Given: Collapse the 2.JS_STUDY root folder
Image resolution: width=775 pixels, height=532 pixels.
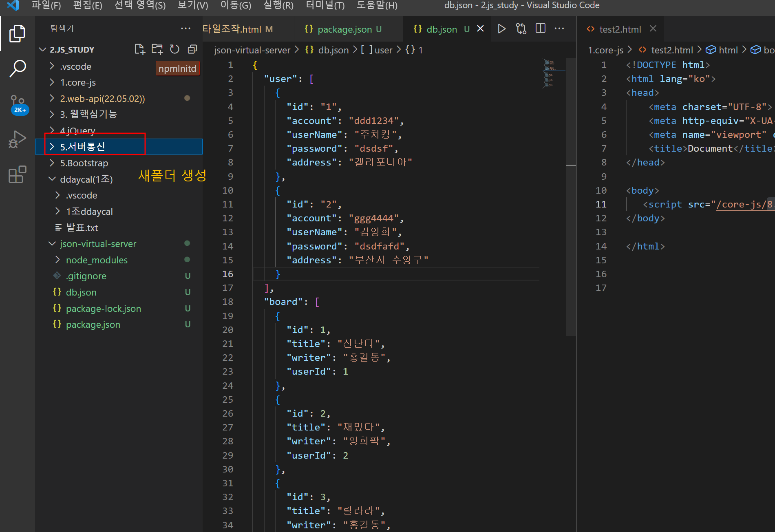Looking at the screenshot, I should point(43,49).
